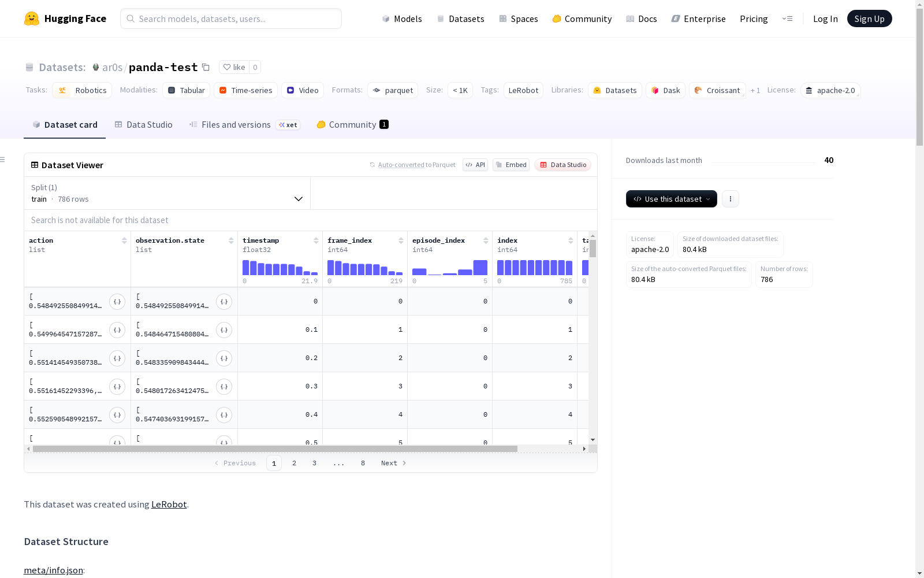The height and width of the screenshot is (578, 924).
Task: Click the Embed button
Action: pyautogui.click(x=511, y=165)
